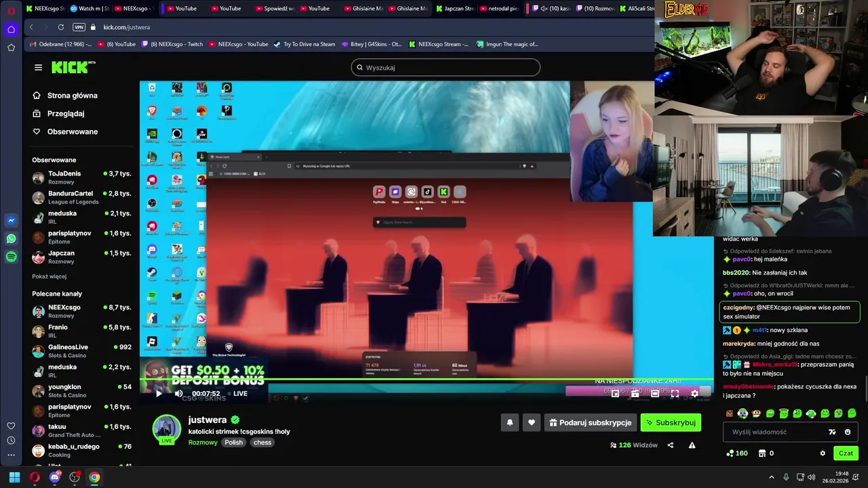Open NEEXcsgo recommended channel
The image size is (868, 488).
pyautogui.click(x=81, y=311)
